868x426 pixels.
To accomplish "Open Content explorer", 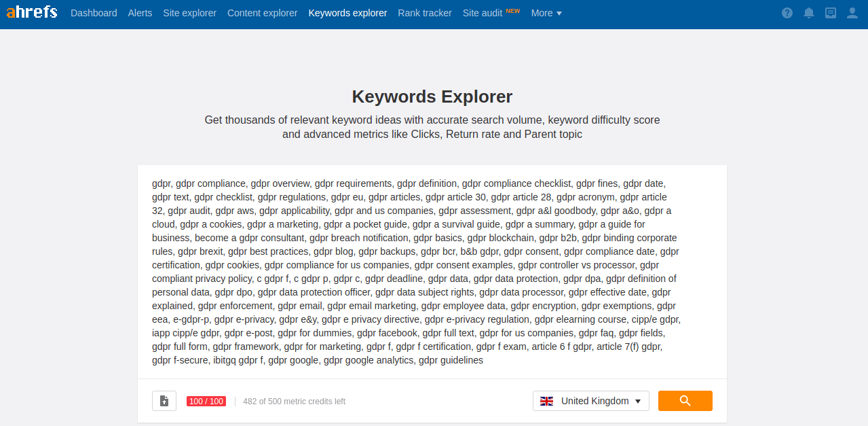I will pos(263,13).
